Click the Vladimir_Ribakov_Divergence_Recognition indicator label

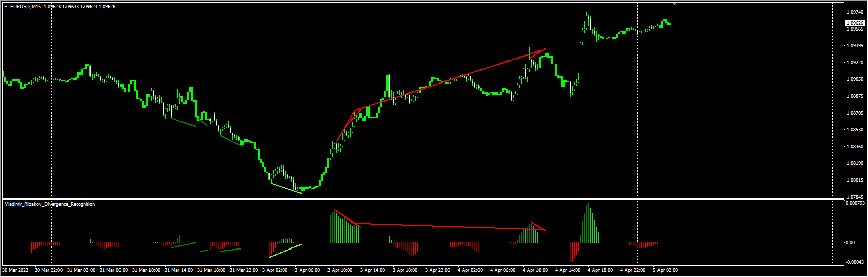point(50,204)
